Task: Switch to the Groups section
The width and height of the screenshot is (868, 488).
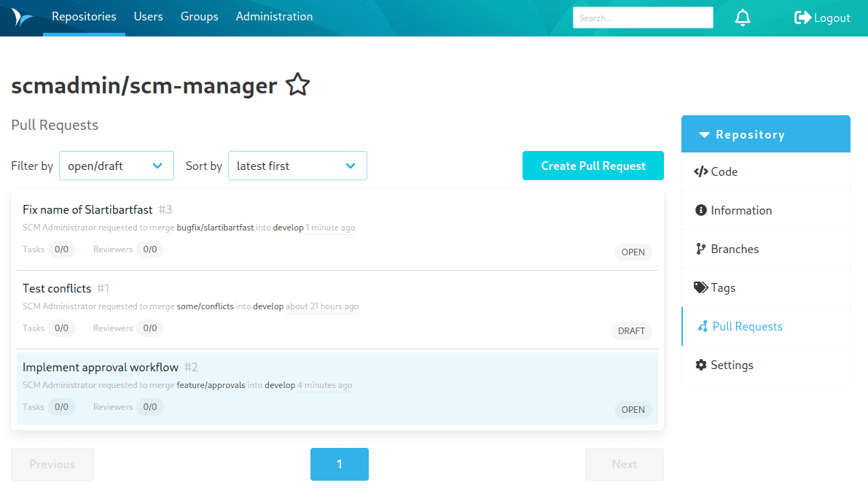Action: (x=199, y=16)
